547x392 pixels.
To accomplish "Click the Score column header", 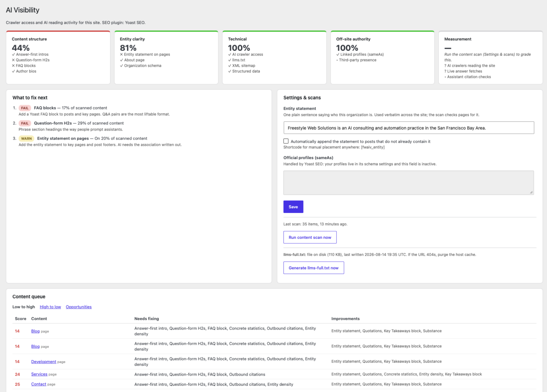I will click(x=21, y=319).
